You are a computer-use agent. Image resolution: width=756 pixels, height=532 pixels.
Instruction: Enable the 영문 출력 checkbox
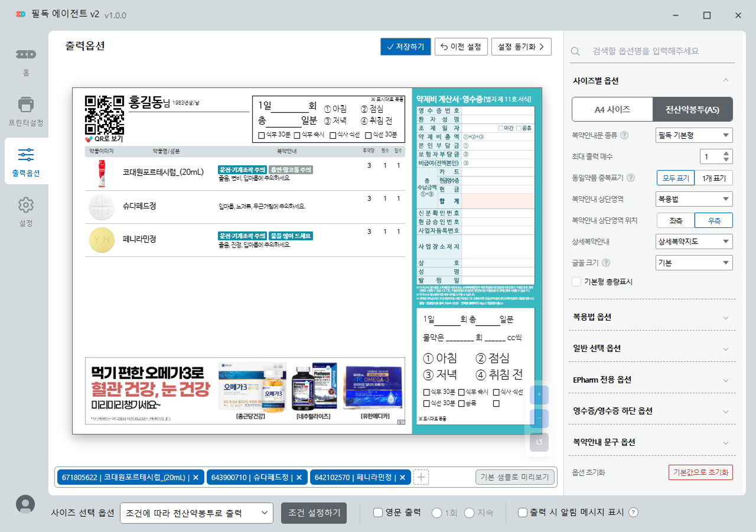pos(378,513)
